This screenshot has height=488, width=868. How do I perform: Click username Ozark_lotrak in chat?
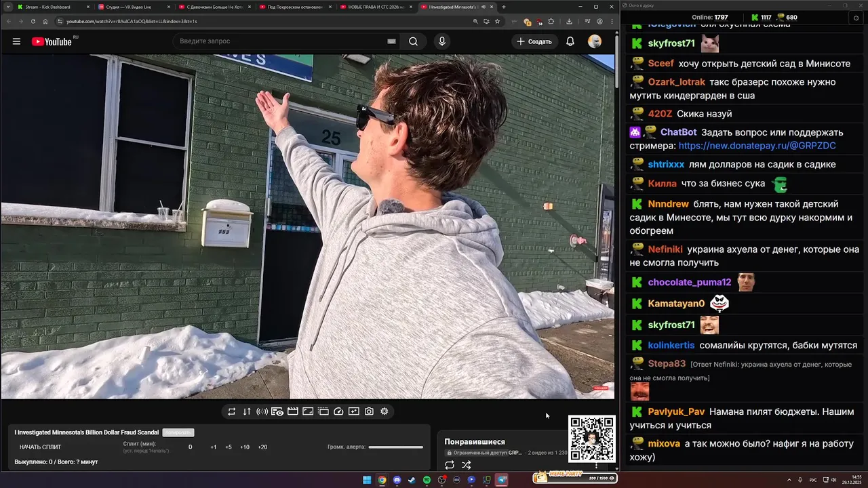coord(677,82)
